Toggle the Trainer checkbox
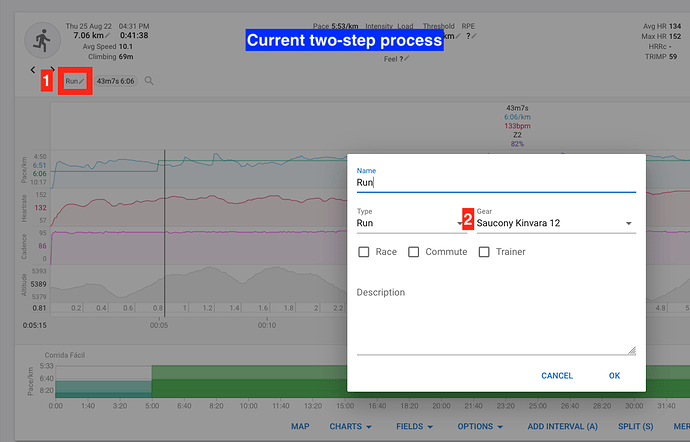690x442 pixels. pyautogui.click(x=484, y=252)
